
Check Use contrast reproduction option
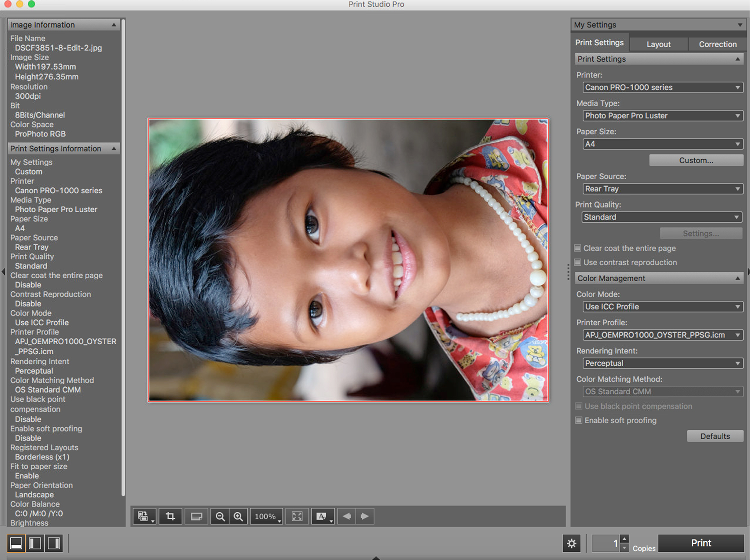[578, 262]
